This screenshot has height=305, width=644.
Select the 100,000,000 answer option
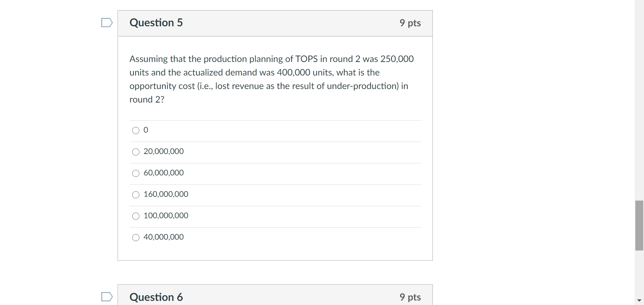tap(136, 216)
